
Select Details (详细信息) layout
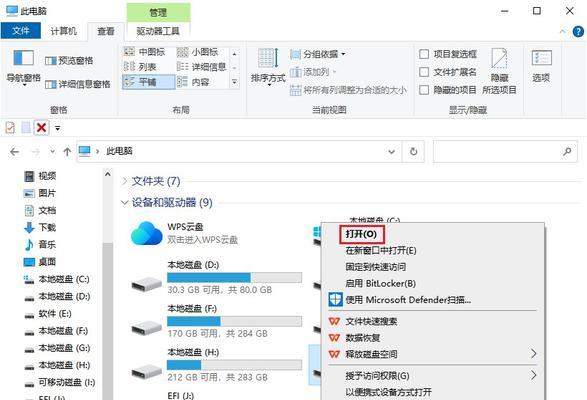coord(201,67)
